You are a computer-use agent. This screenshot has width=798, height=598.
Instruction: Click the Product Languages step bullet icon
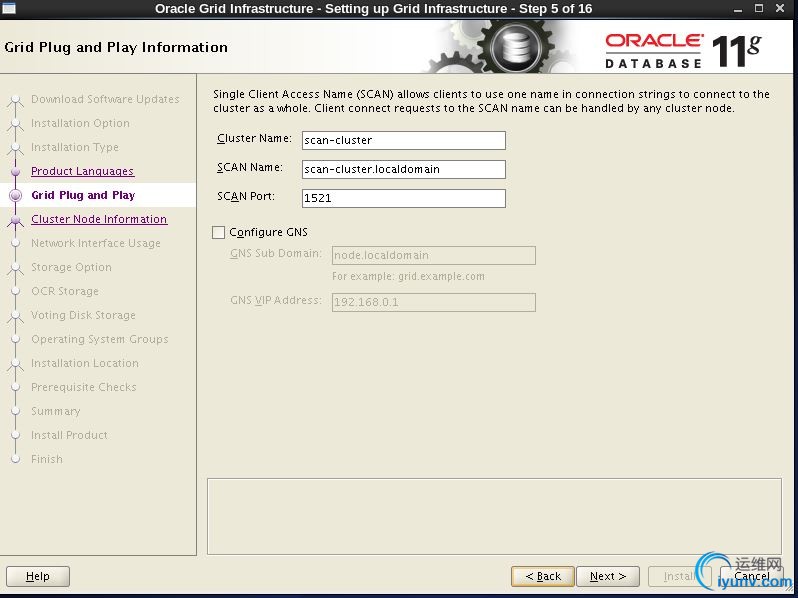(x=16, y=172)
